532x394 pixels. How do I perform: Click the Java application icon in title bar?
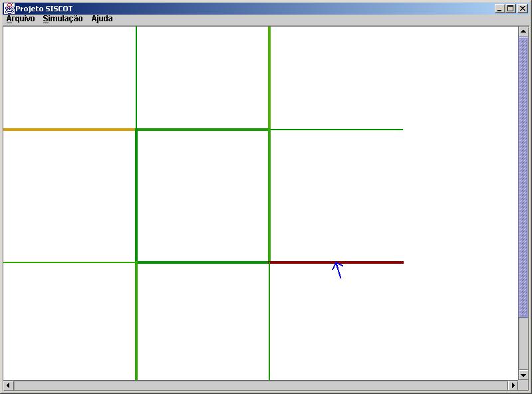[9, 9]
